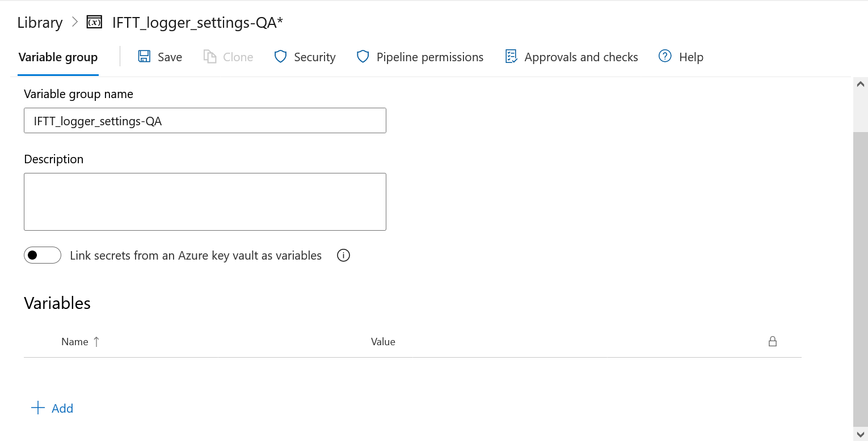The image size is (868, 441).
Task: Click the Security shield icon
Action: tap(280, 57)
